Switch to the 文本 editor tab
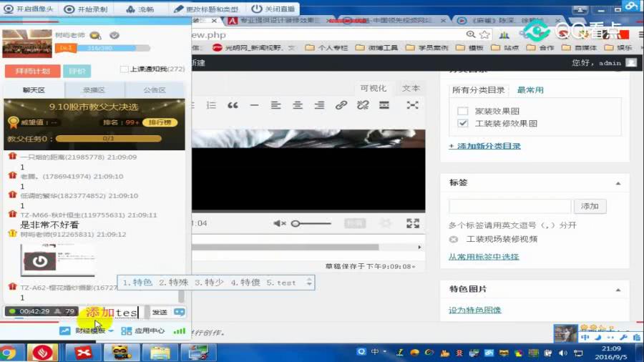 click(411, 88)
